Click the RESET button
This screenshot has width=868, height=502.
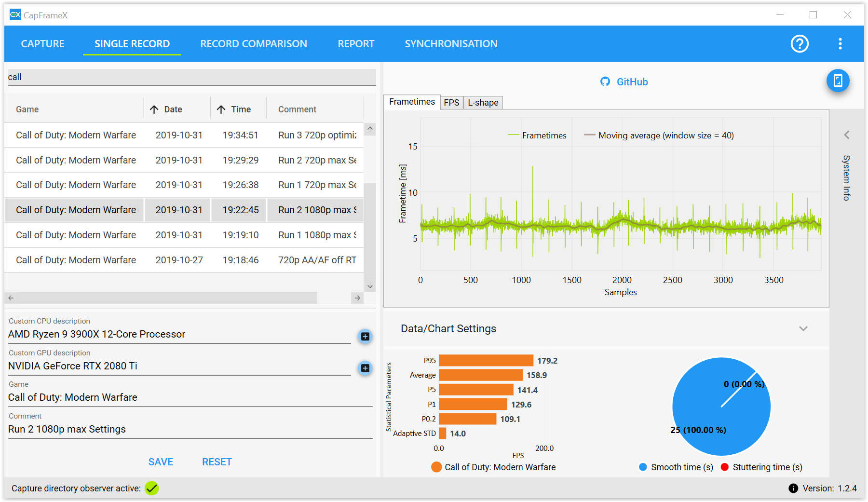pos(217,462)
